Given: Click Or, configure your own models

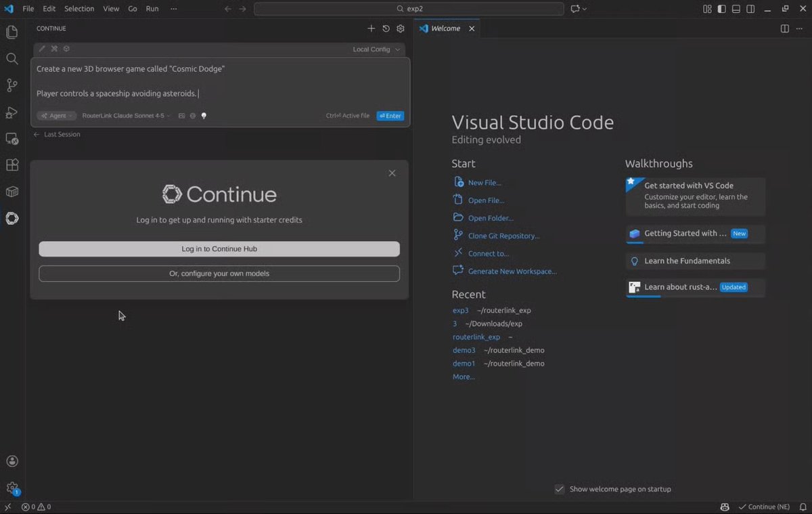Looking at the screenshot, I should 219,274.
